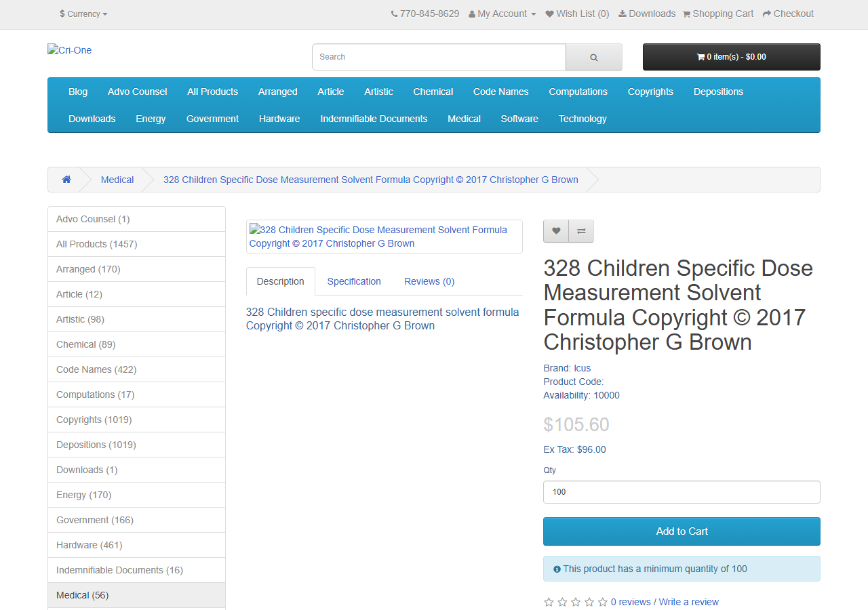Expand the My Account dropdown
The image size is (868, 610).
coord(502,14)
